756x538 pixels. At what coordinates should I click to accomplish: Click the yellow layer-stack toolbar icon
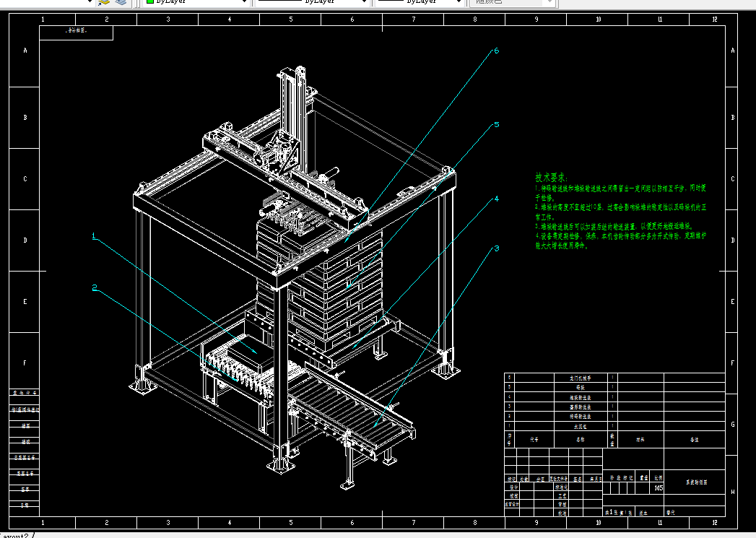pos(104,2)
